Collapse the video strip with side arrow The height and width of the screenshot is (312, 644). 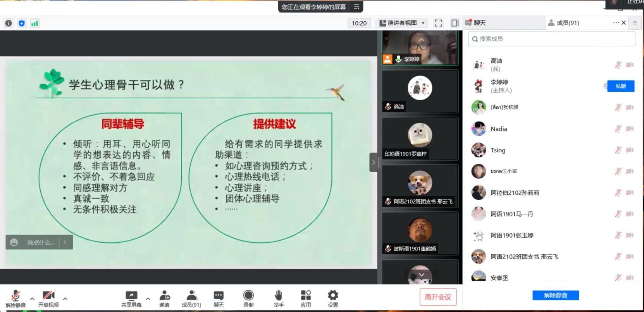click(374, 162)
